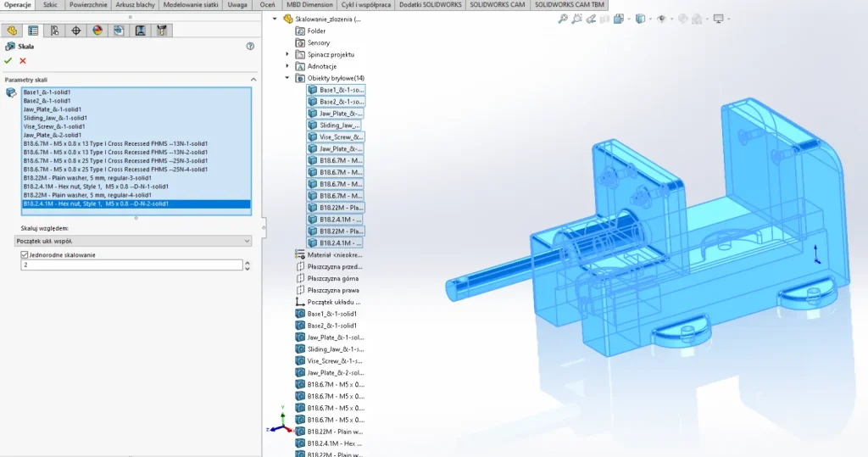Open the Hide/Show Items dropdown arrow
Screen dimensions: 868x457
point(671,19)
